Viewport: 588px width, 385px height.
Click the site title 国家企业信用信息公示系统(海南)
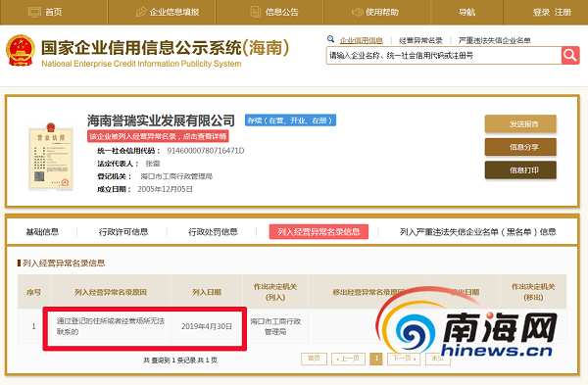(x=165, y=48)
